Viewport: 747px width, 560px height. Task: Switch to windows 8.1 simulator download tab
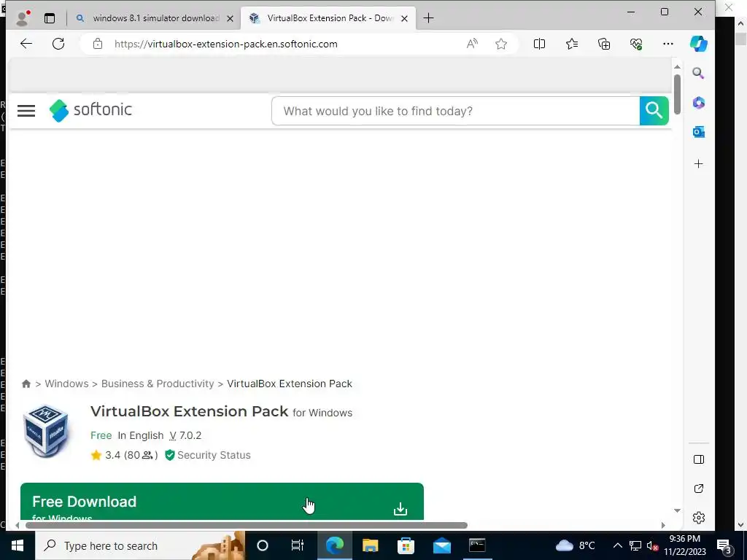[155, 18]
